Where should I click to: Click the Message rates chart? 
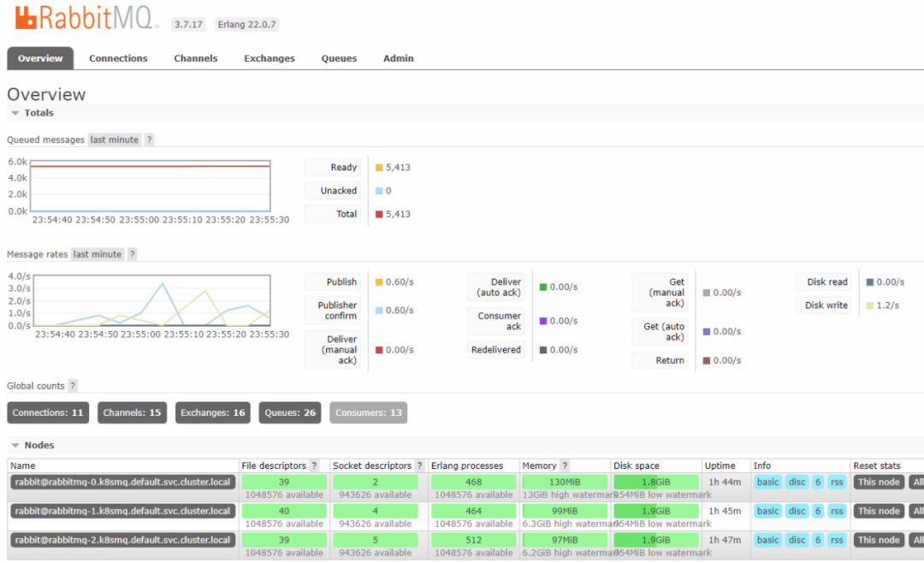click(152, 300)
